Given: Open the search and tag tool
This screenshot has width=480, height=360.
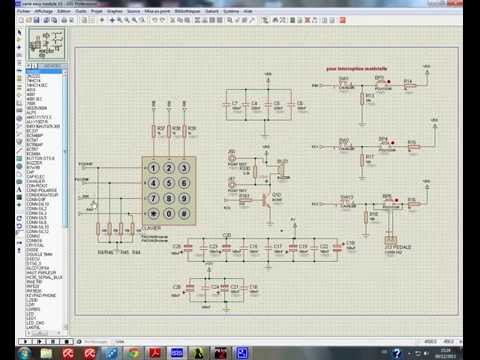Looking at the screenshot, I should click(x=276, y=20).
